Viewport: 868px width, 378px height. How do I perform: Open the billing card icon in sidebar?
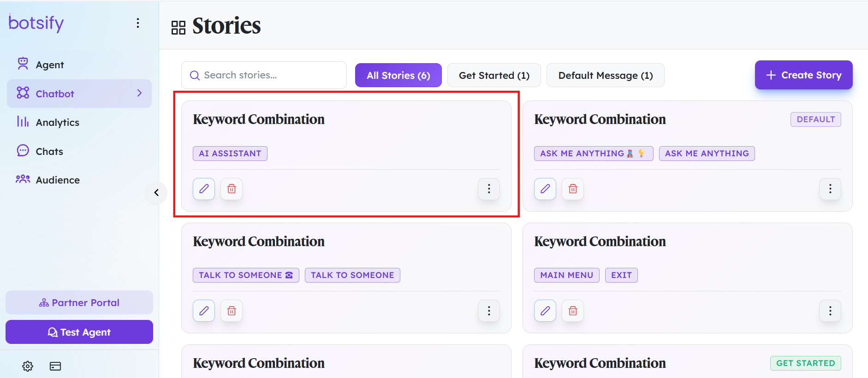point(55,366)
